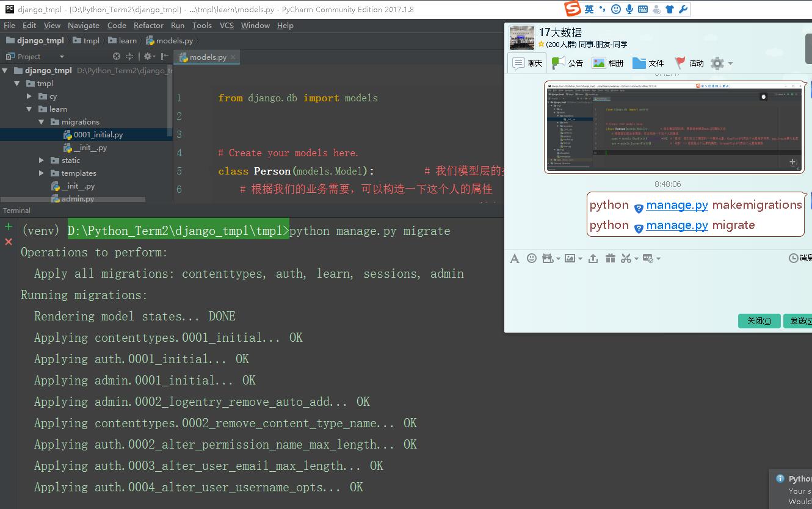Screen dimensions: 812x509
Task: Expand the cy folder arrow
Action: click(x=29, y=96)
